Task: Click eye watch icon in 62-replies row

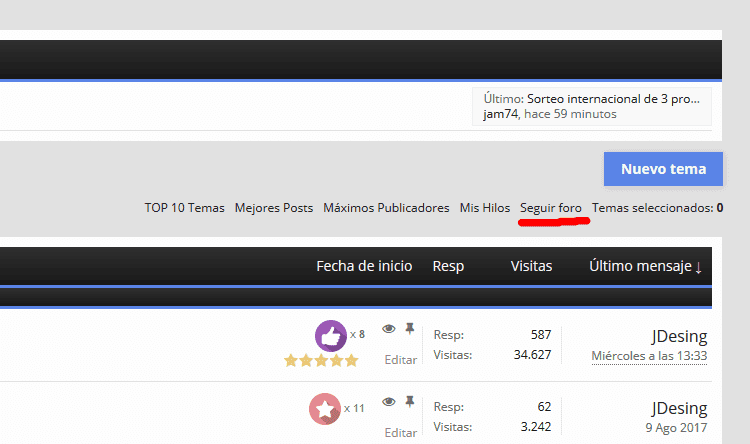Action: click(x=389, y=401)
